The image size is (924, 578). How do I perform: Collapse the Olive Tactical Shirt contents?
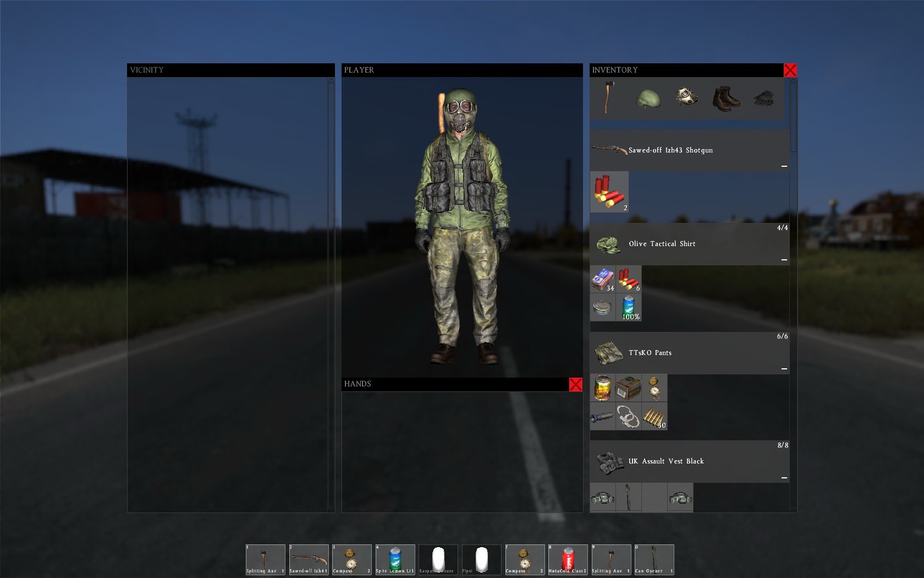784,259
